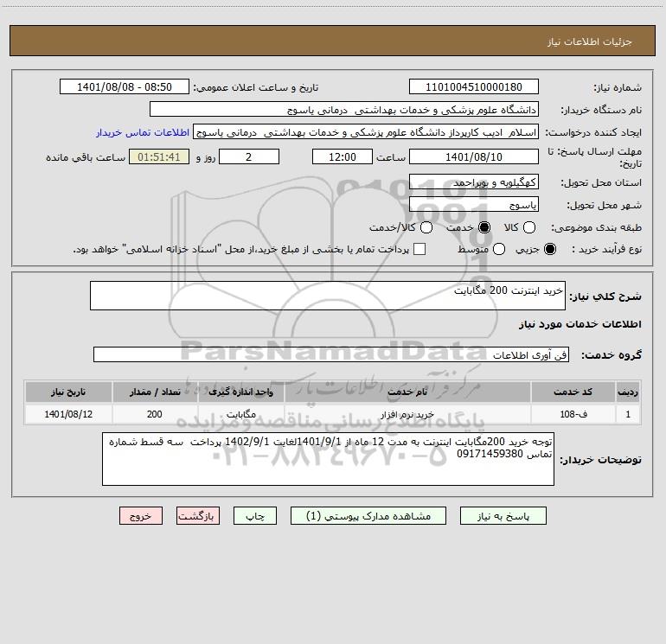Image resolution: width=666 pixels, height=644 pixels.
Task: Click the request creator name field
Action: tap(366, 132)
